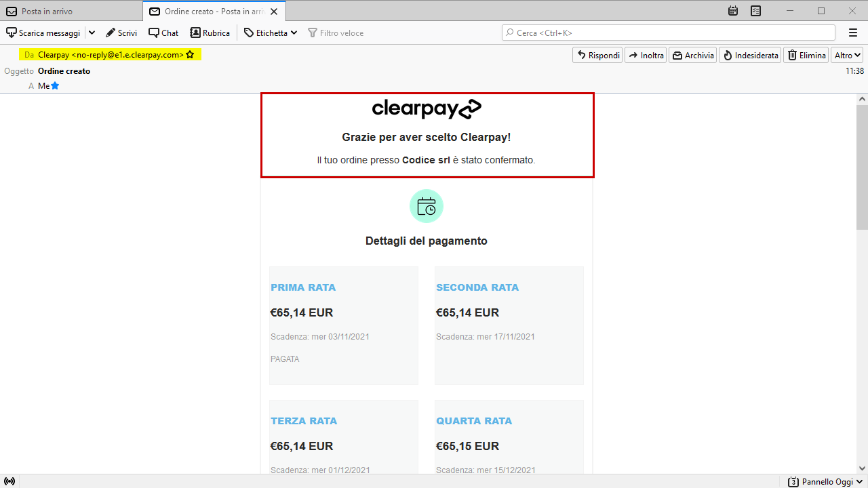Focus the Cerca search field
The image size is (868, 488).
coord(669,33)
